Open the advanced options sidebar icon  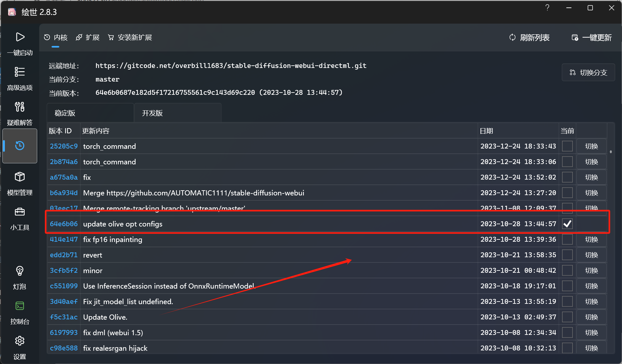click(20, 72)
